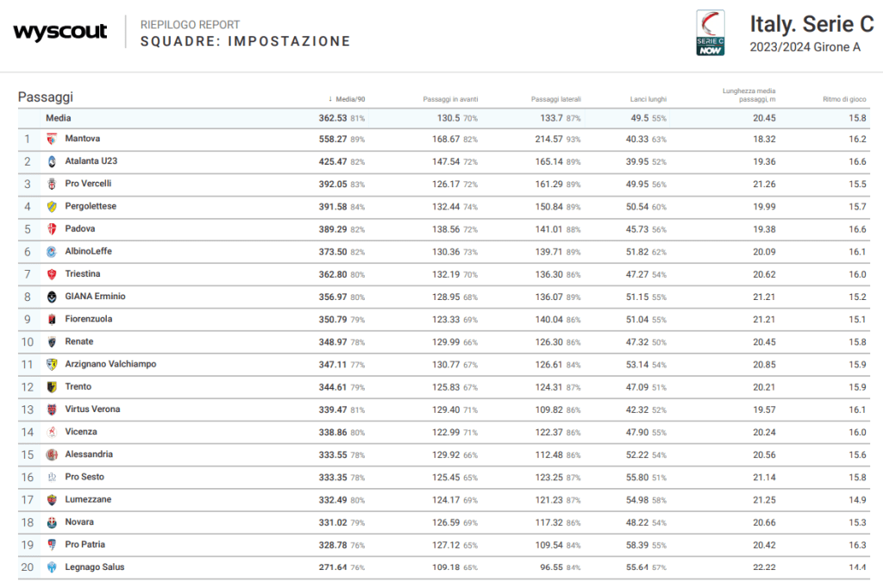Click the Lunghezza media passaggi header
The image size is (883, 588).
(748, 95)
